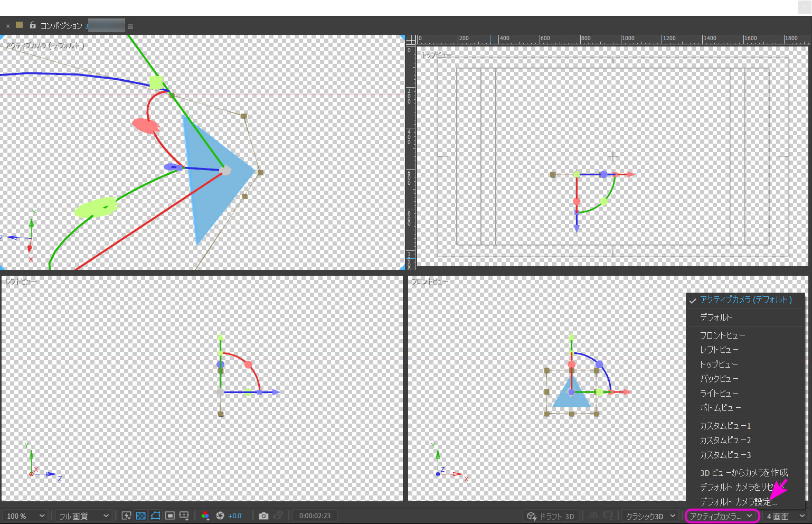This screenshot has width=812, height=524.
Task: Toggle mask and shape path visibility
Action: click(x=155, y=516)
